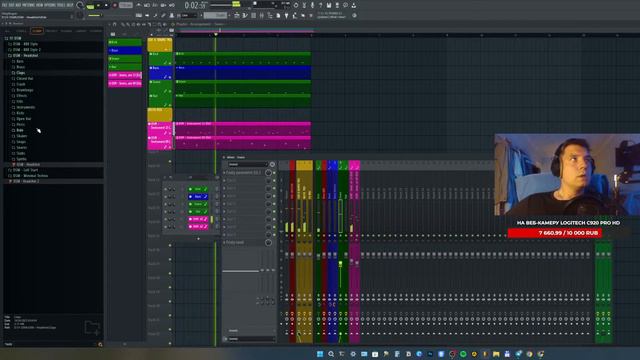The width and height of the screenshot is (640, 360).
Task: Mute the Kick playlist track
Action: (151, 54)
